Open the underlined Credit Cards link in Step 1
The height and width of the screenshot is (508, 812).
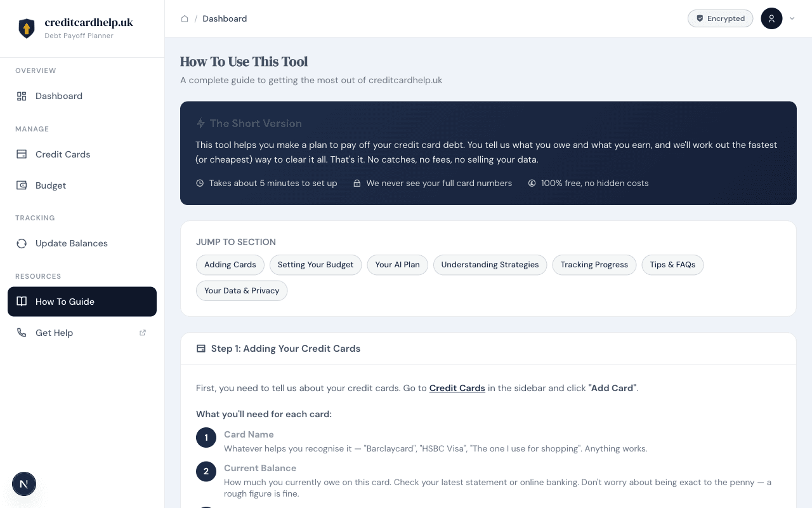(x=457, y=388)
